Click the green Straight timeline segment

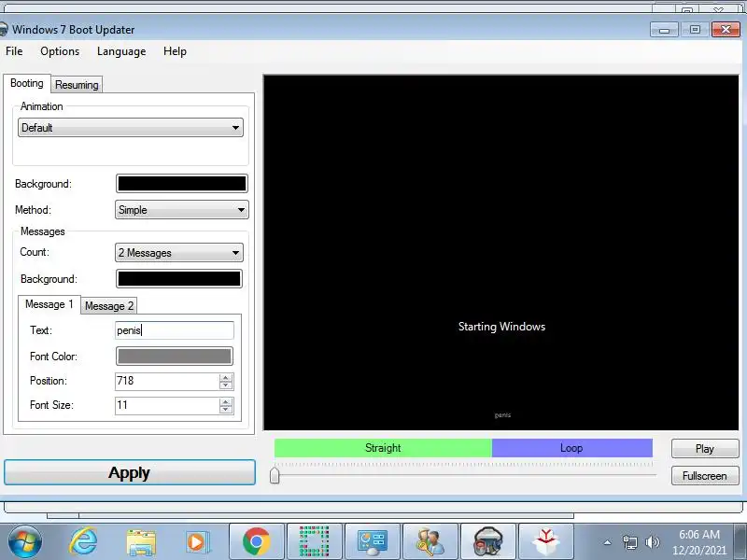[383, 448]
